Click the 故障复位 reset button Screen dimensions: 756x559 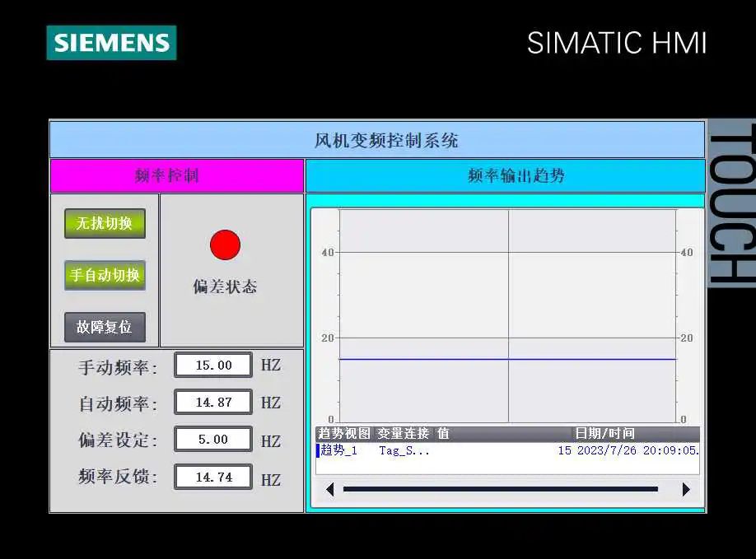click(x=105, y=327)
